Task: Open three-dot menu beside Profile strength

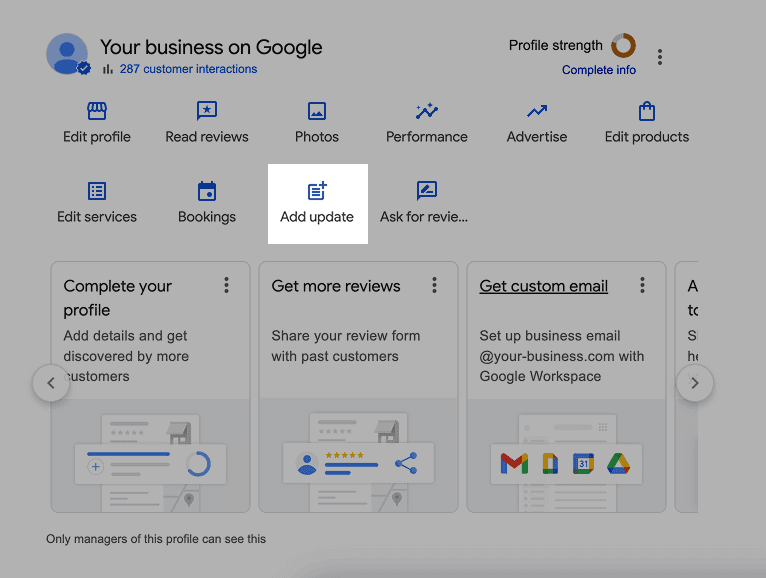Action: coord(660,57)
